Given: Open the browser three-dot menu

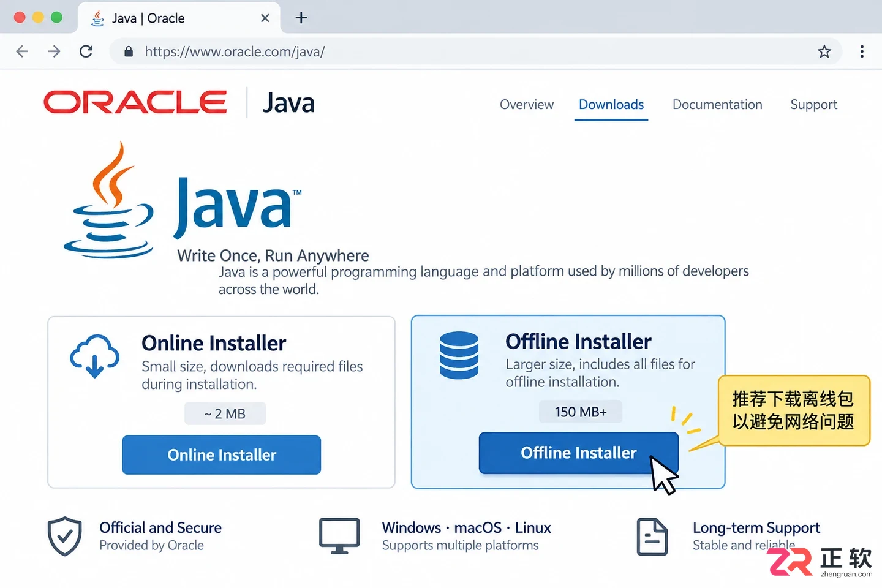Looking at the screenshot, I should click(x=862, y=51).
